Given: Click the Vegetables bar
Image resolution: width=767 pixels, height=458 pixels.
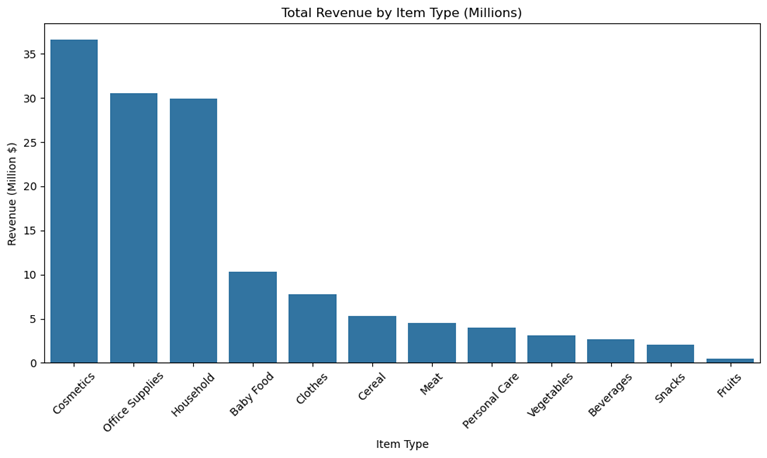Looking at the screenshot, I should point(551,349).
